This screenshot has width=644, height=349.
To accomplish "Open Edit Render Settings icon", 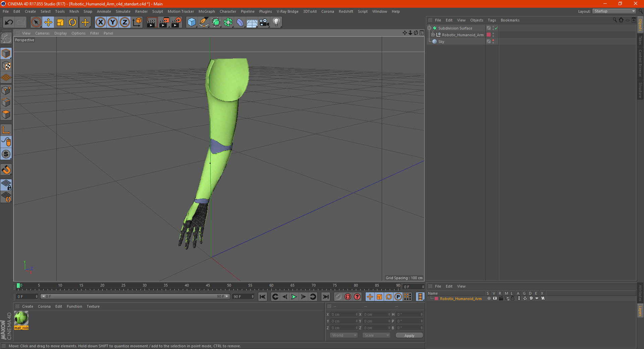I will 176,22.
